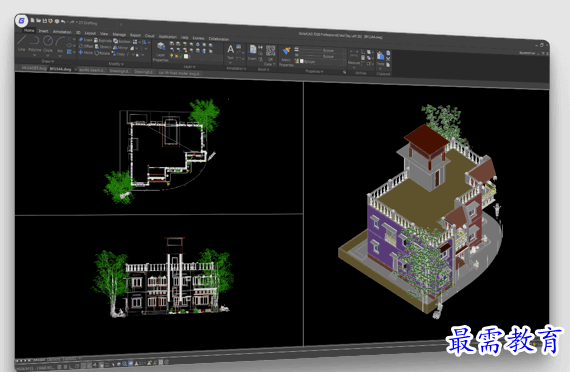Viewport: 570px width, 372px height.
Task: Click the Open file icon in quick access toolbar
Action: click(39, 21)
